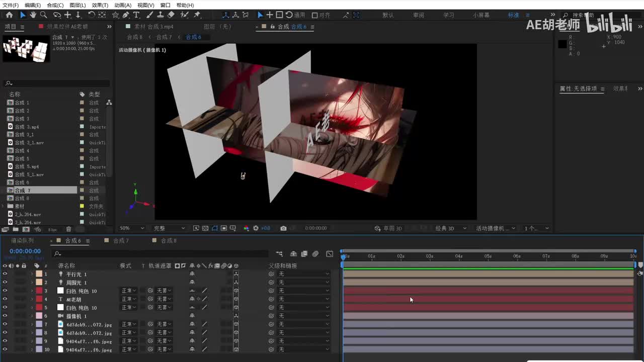The width and height of the screenshot is (644, 362).
Task: Take a snapshot with the camera icon
Action: pyautogui.click(x=283, y=228)
